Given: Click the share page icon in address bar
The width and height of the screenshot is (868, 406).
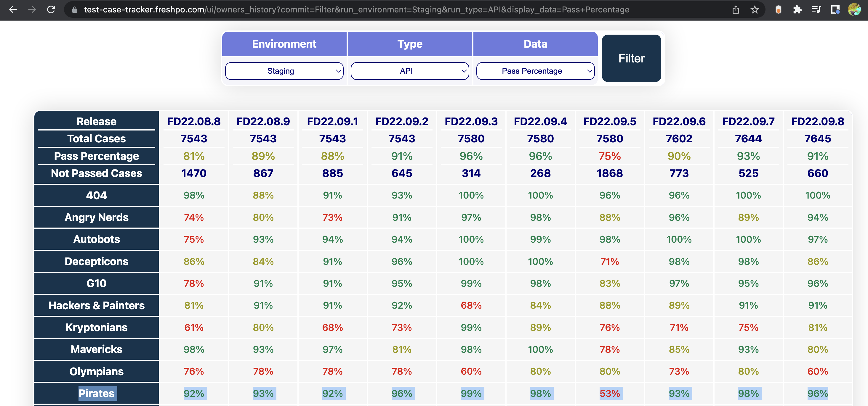Looking at the screenshot, I should (x=736, y=9).
